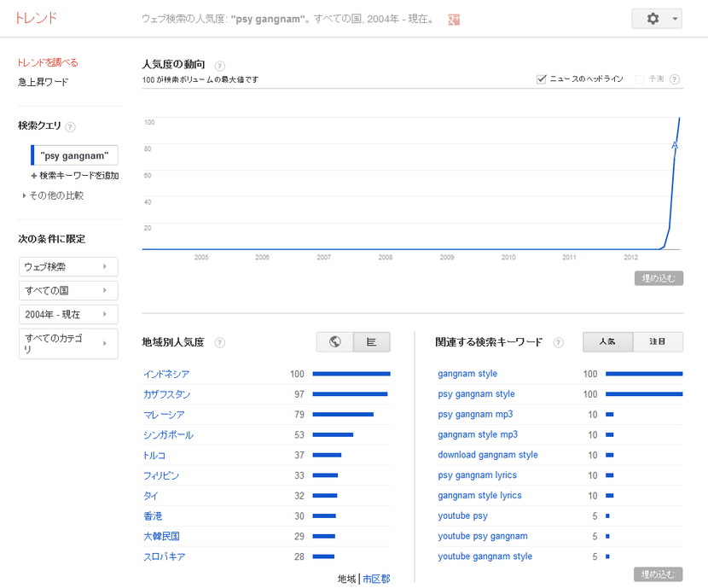The height and width of the screenshot is (588, 708).
Task: Click the 2012 label on chart axis
Action: click(x=630, y=258)
